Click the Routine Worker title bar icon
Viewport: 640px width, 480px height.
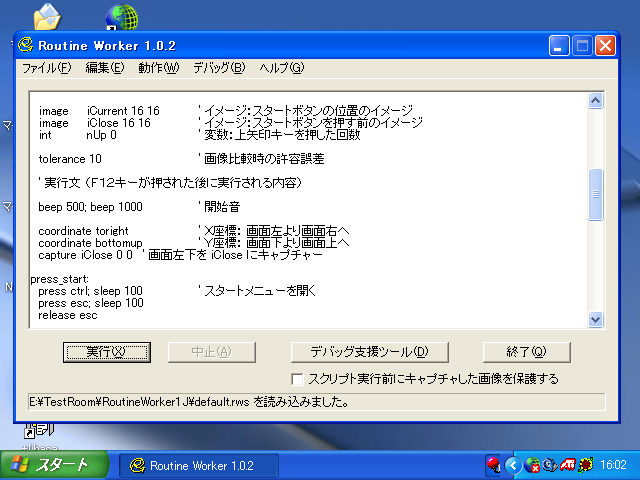click(x=26, y=45)
